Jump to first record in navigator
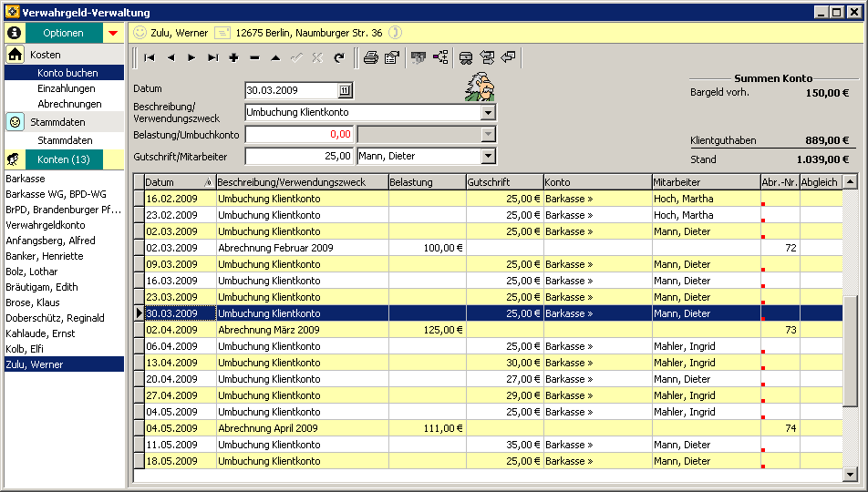 tap(149, 57)
